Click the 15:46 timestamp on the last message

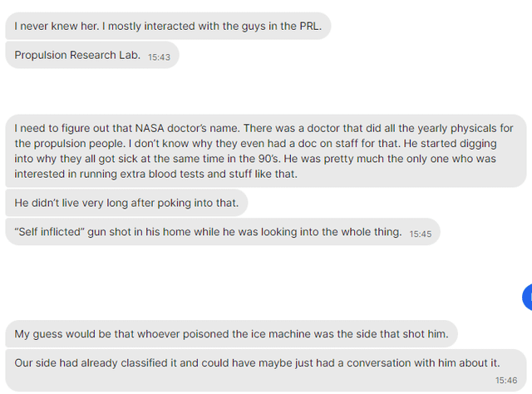pyautogui.click(x=506, y=380)
